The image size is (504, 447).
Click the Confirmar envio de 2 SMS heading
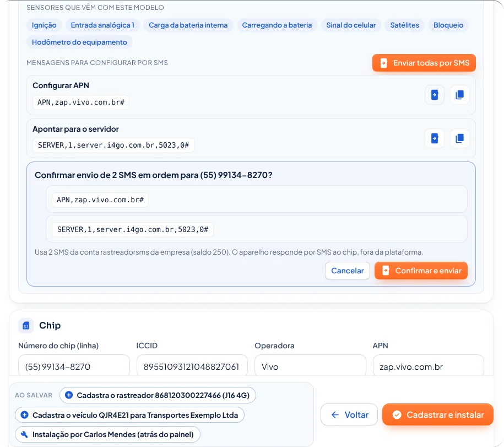click(153, 175)
